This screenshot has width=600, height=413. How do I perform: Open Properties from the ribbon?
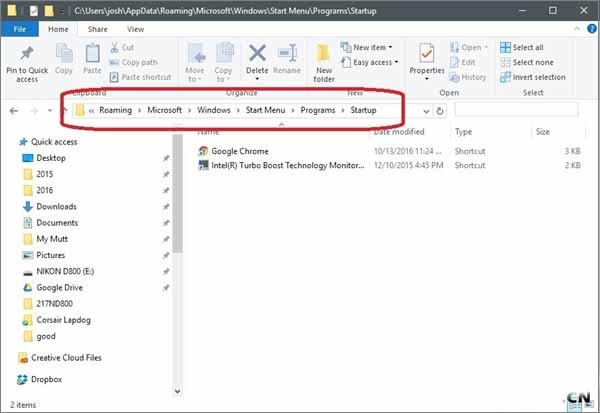coord(427,54)
